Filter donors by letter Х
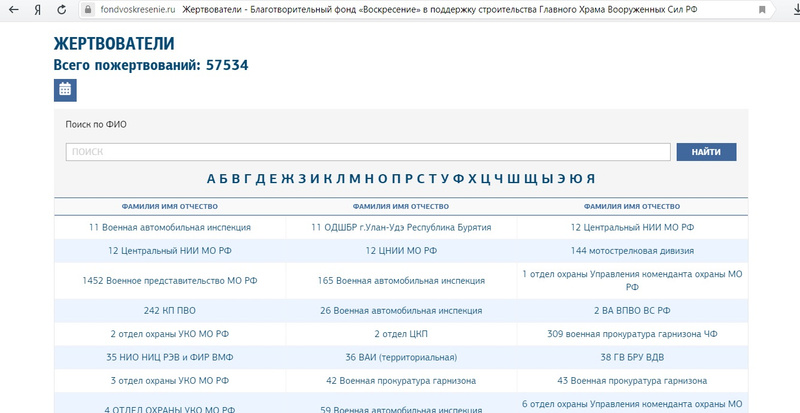This screenshot has height=413, width=800. pos(472,179)
